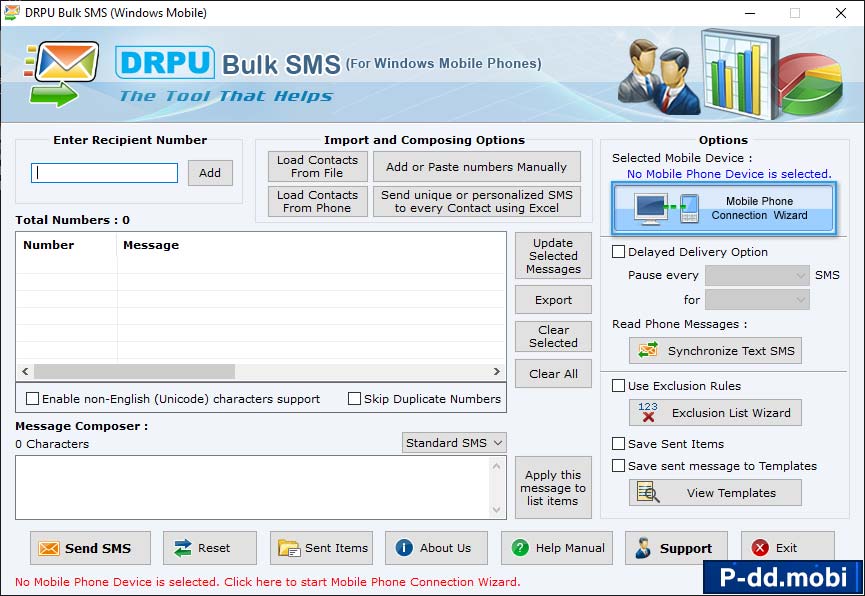Open the Standard SMS type dropdown

pos(454,443)
